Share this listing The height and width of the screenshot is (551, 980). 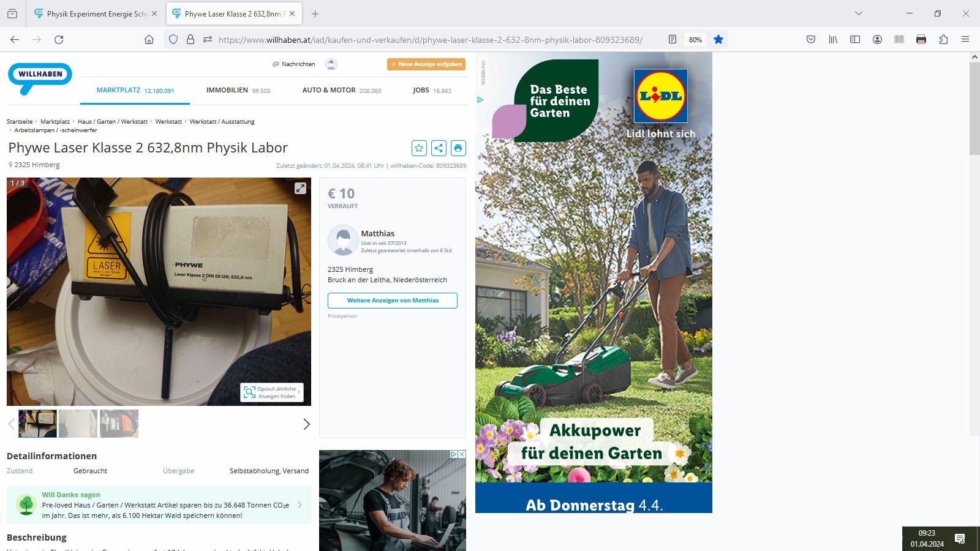439,148
